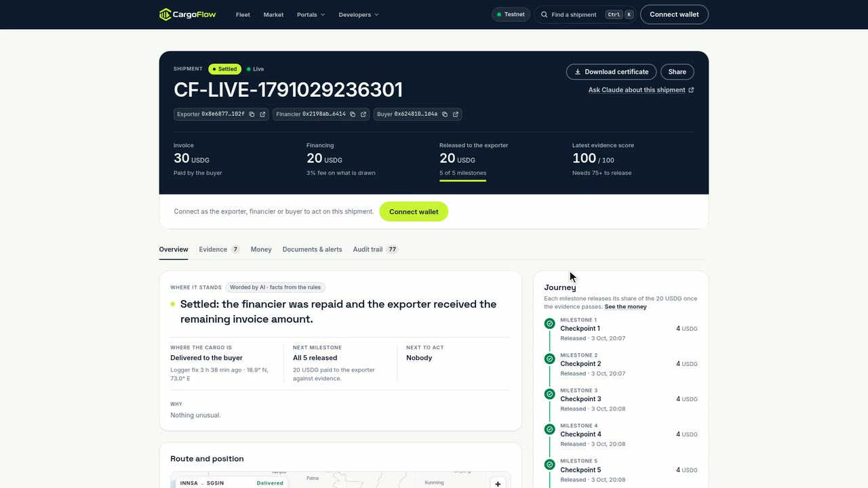The width and height of the screenshot is (868, 488).
Task: Expand the Developers menu
Action: coord(359,14)
